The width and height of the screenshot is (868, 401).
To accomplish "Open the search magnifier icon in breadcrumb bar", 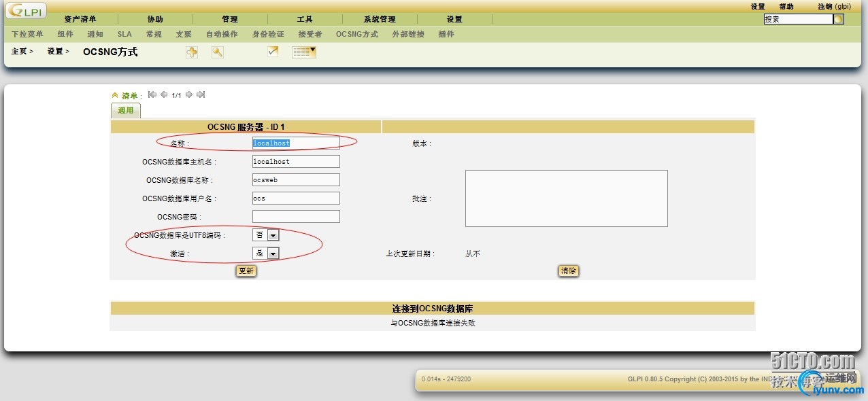I will pyautogui.click(x=218, y=52).
